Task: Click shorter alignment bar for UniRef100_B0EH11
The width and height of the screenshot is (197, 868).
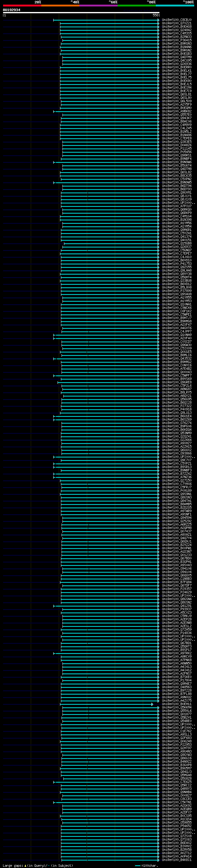Action: (107, 704)
